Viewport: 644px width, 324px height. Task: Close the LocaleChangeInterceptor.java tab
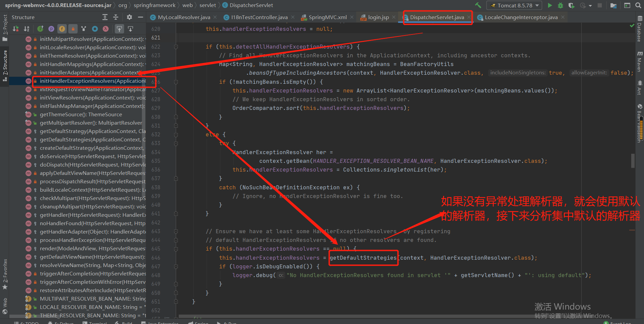[x=563, y=17]
